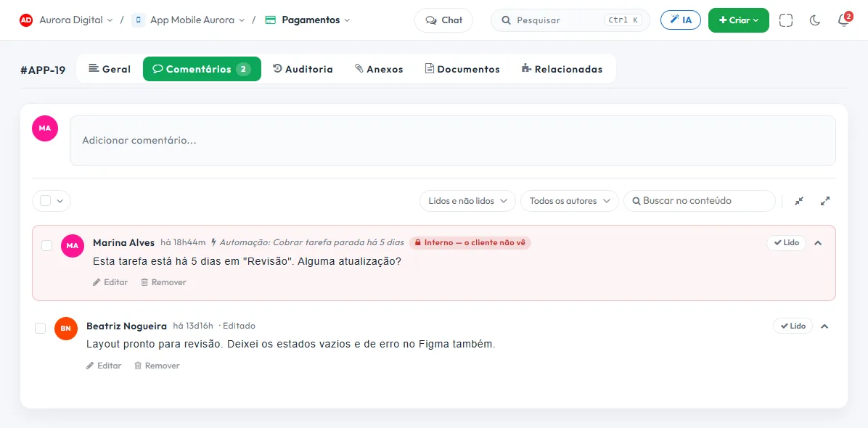The height and width of the screenshot is (428, 868).
Task: Click the IA assistant button
Action: pos(681,20)
